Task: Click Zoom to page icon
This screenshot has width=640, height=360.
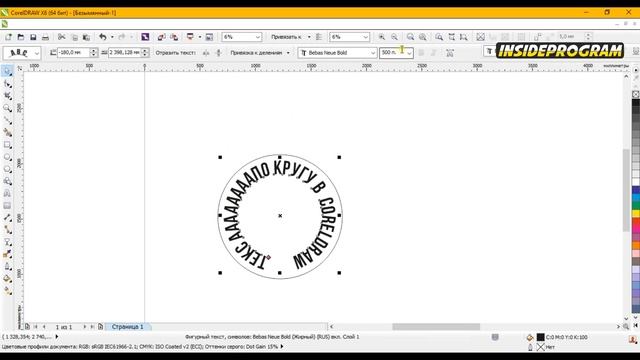Action: click(x=439, y=37)
